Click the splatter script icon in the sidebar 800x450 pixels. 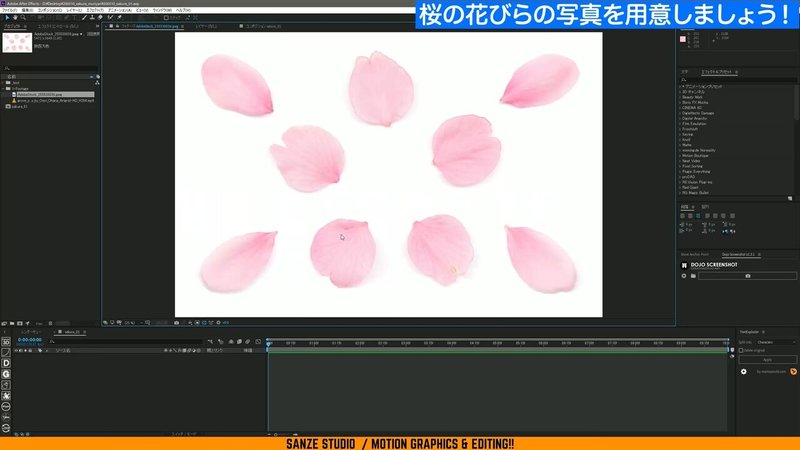pos(6,395)
